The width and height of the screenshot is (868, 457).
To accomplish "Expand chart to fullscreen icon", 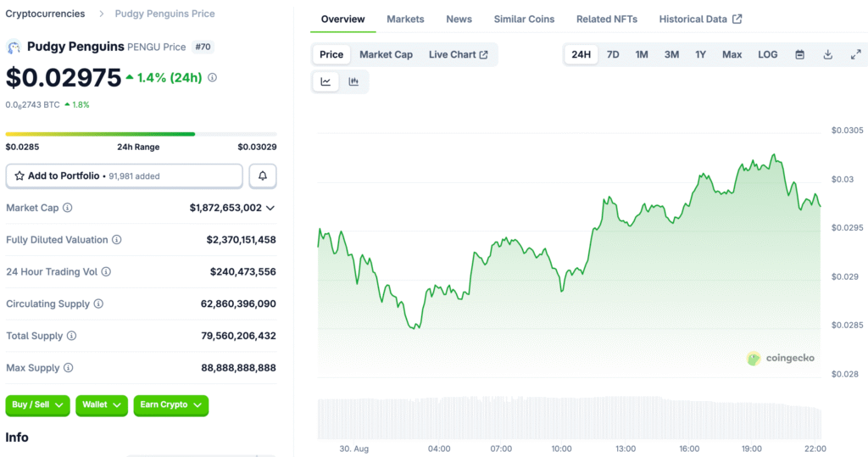I will coord(856,54).
